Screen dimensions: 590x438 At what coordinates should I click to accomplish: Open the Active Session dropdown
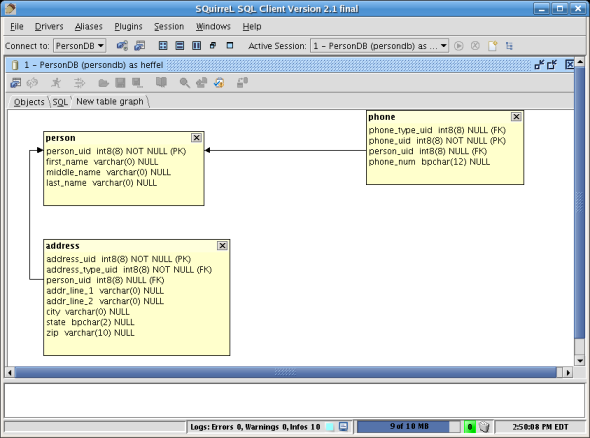379,46
